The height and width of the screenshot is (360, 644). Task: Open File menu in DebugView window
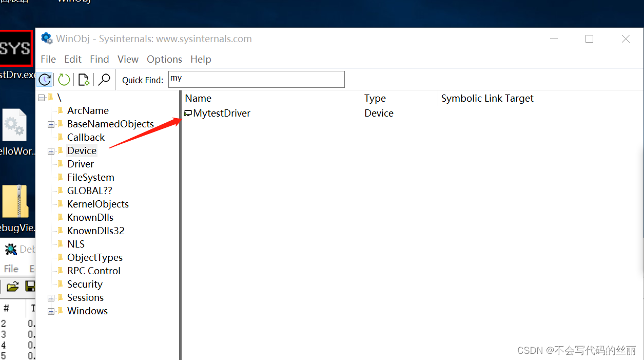tap(11, 269)
